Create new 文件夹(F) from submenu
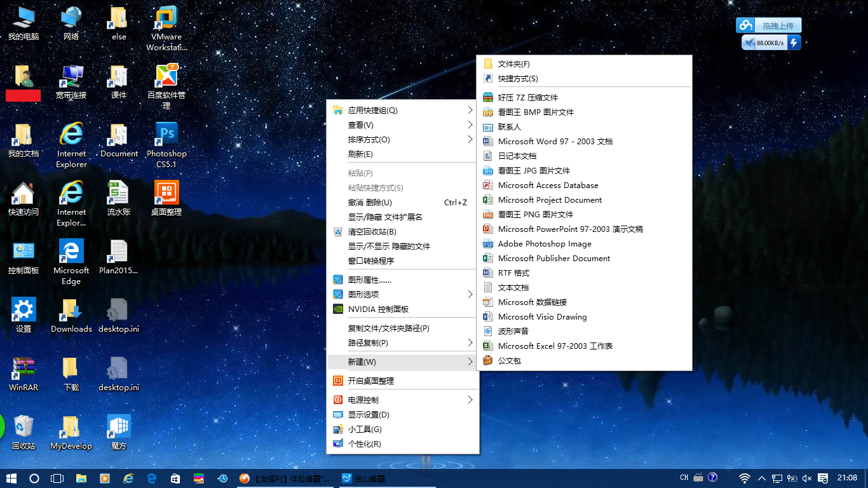Screen dimensions: 868x488 [x=584, y=64]
